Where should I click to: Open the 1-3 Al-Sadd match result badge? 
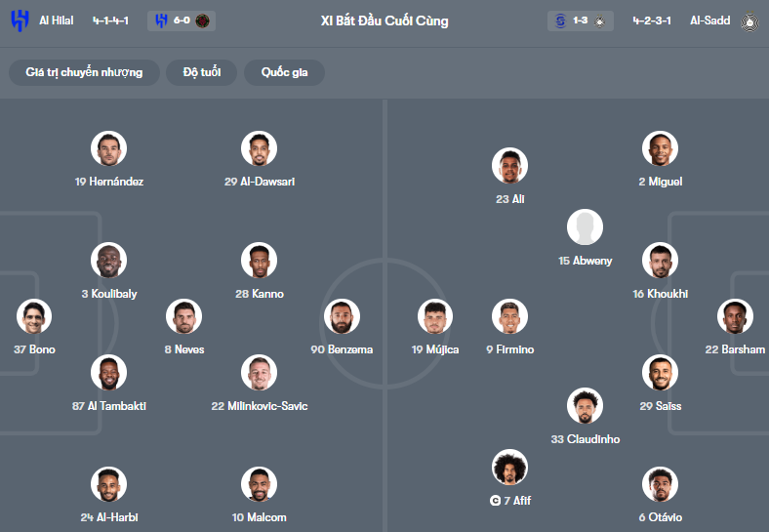click(x=581, y=20)
